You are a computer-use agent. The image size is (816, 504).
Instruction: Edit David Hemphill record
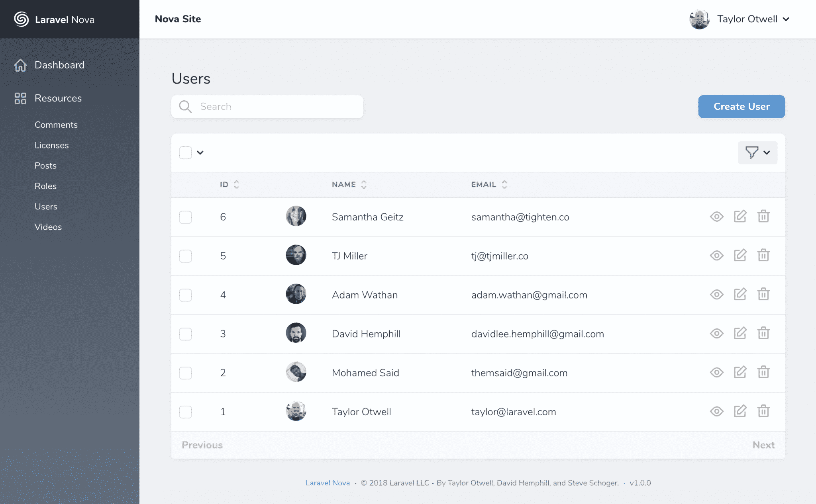point(740,333)
